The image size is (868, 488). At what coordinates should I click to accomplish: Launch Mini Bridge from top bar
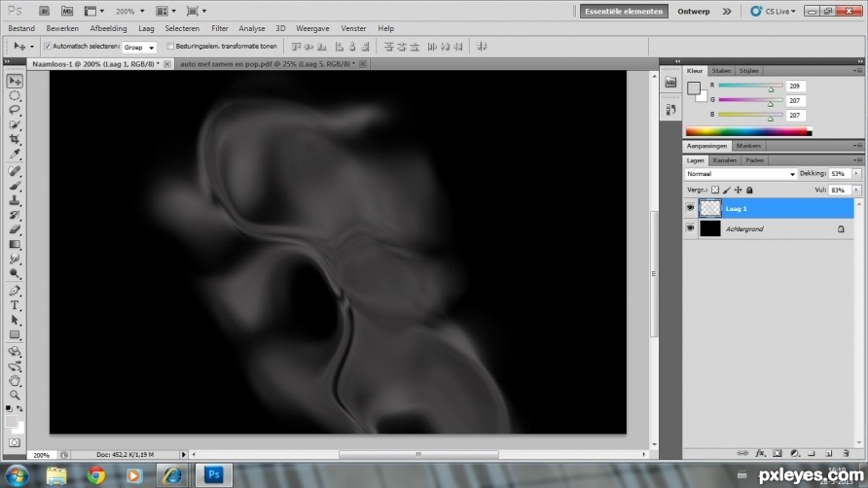tap(67, 11)
